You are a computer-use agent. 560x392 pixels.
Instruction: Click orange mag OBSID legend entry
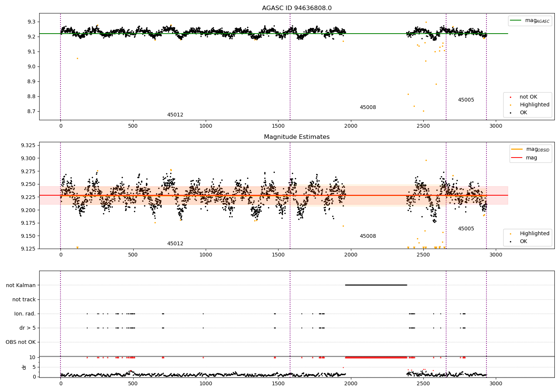point(530,149)
